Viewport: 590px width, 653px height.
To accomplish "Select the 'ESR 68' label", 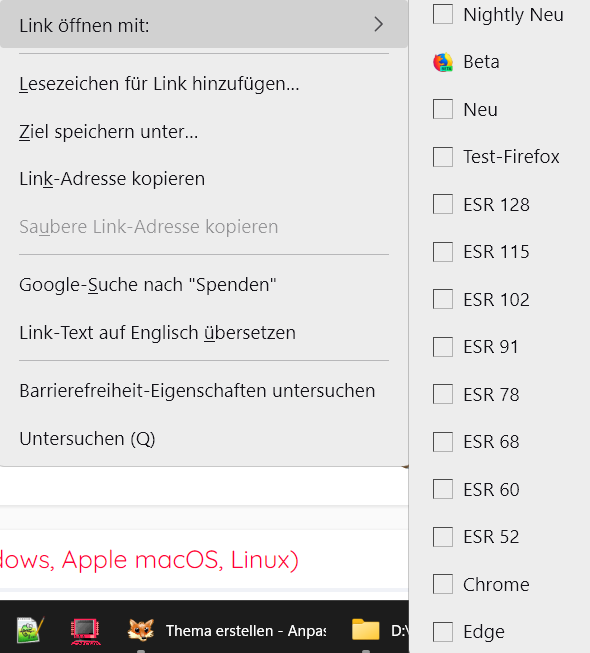I will tap(491, 442).
